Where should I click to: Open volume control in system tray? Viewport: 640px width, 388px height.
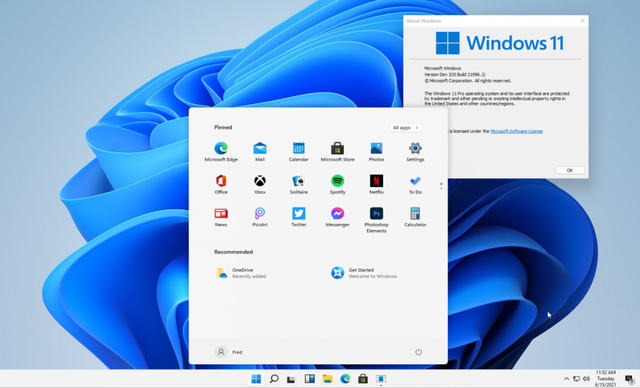[586, 379]
